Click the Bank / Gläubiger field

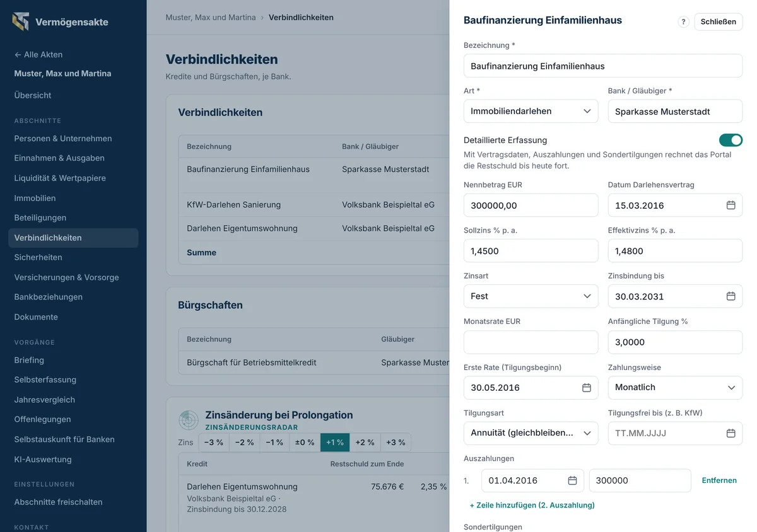[675, 111]
